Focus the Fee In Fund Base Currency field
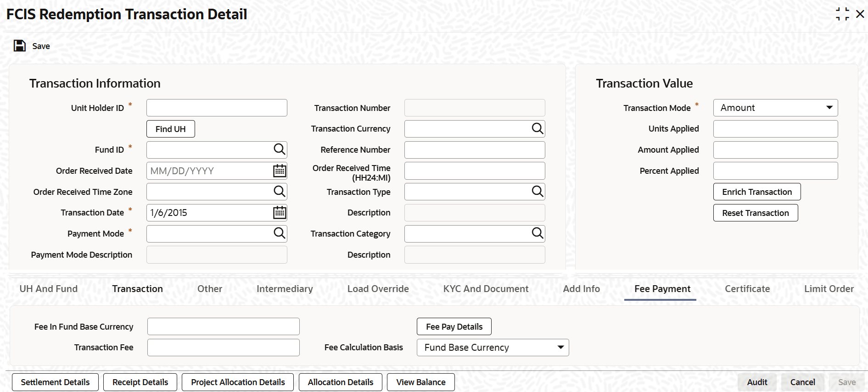868x392 pixels. pyautogui.click(x=223, y=326)
